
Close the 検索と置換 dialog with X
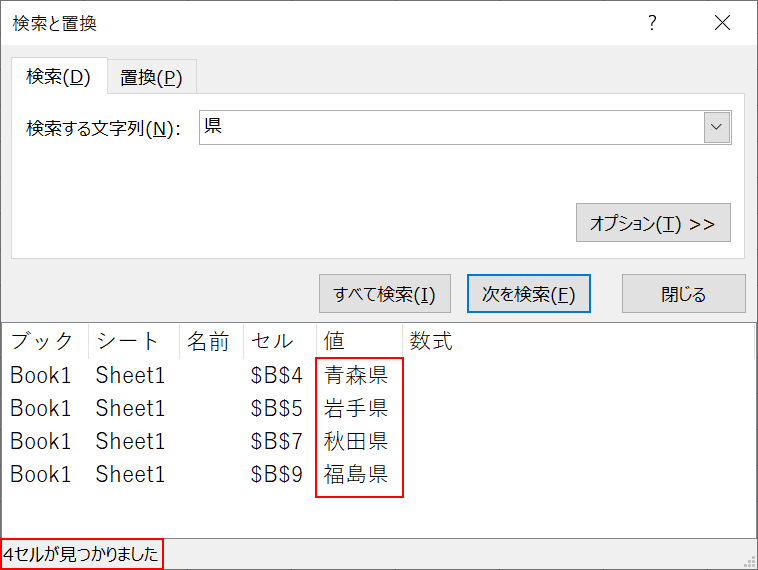tap(722, 23)
